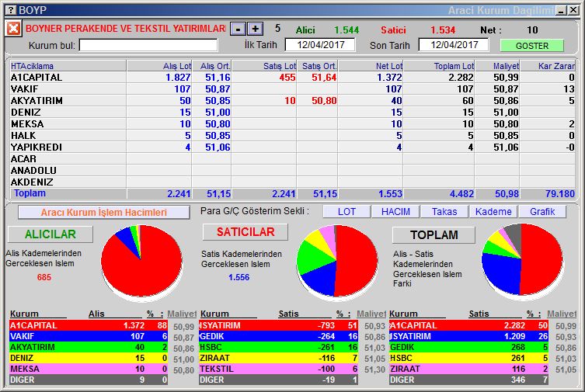Click the pink ZIRAAT row in total list

tap(468, 369)
